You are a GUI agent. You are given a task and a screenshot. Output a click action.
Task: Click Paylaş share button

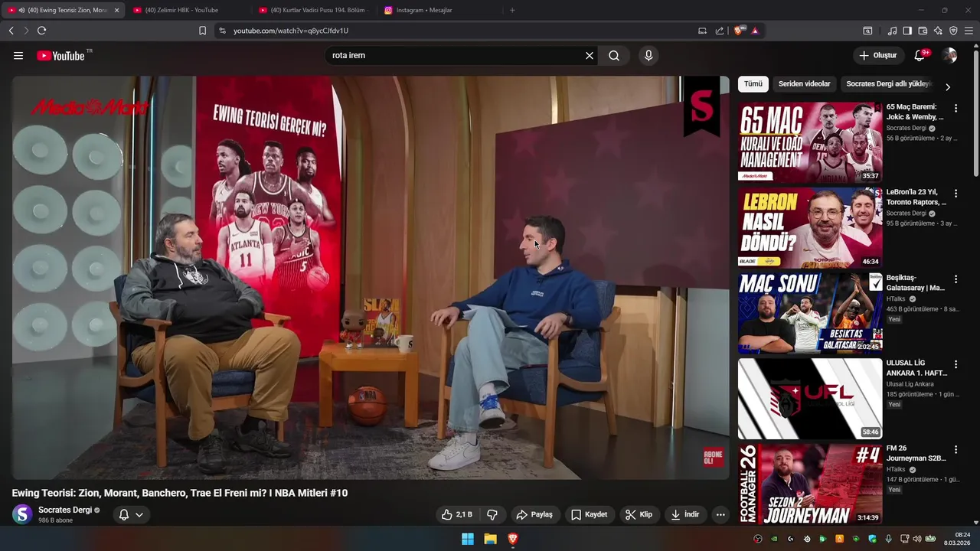534,514
